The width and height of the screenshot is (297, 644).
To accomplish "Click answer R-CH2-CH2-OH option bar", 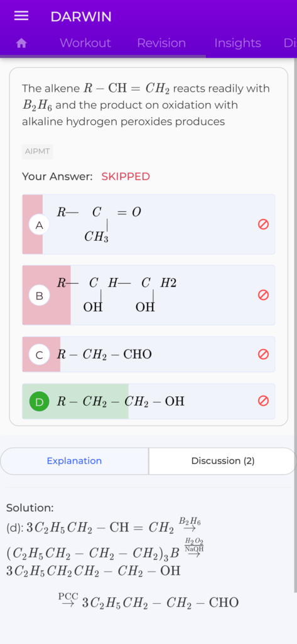I will coord(148,401).
